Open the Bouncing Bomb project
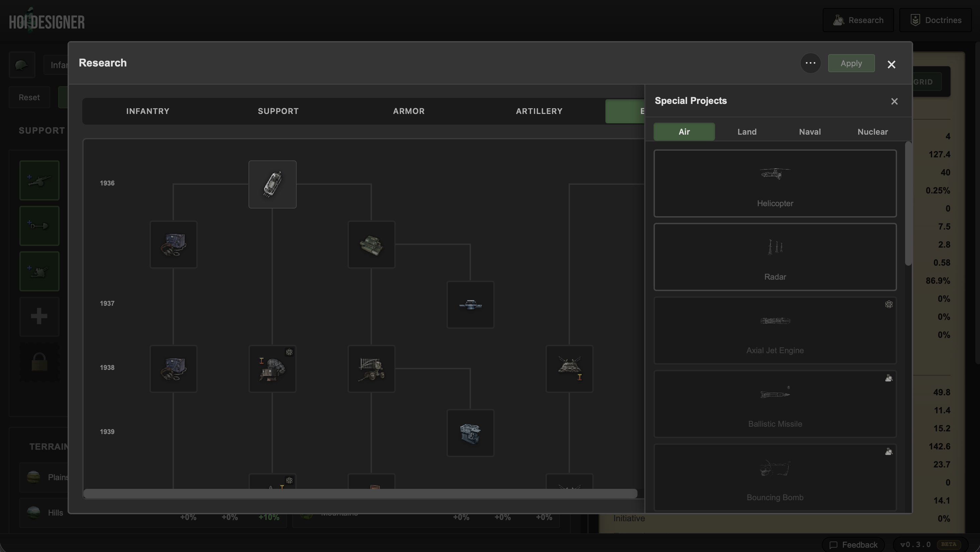The image size is (980, 552). tap(775, 476)
